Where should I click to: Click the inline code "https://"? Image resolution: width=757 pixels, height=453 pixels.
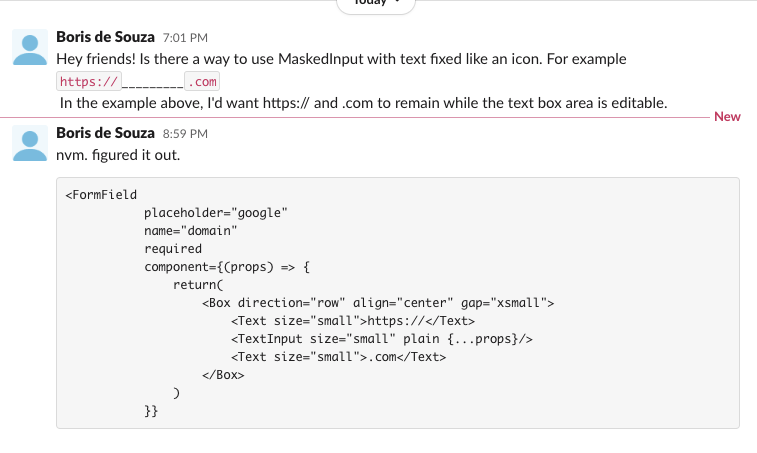(89, 81)
